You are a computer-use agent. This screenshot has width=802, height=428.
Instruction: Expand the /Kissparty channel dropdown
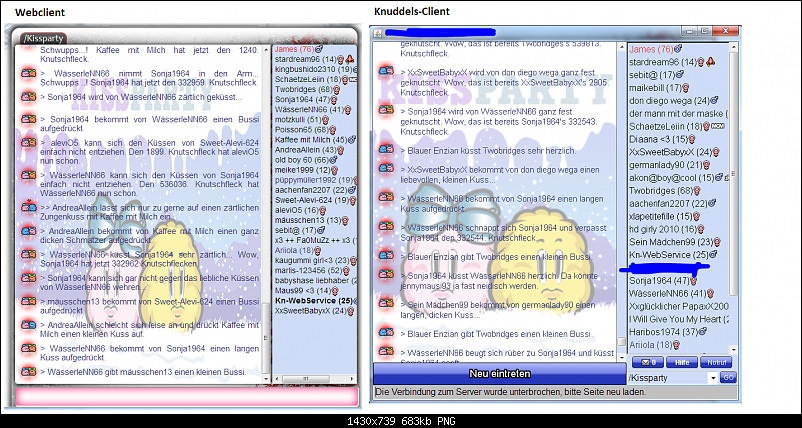click(712, 377)
